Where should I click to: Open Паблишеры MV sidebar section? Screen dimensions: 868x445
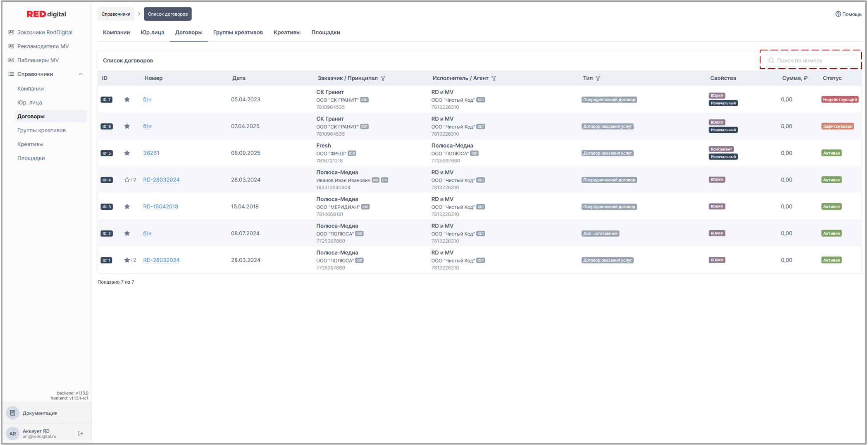pyautogui.click(x=38, y=60)
